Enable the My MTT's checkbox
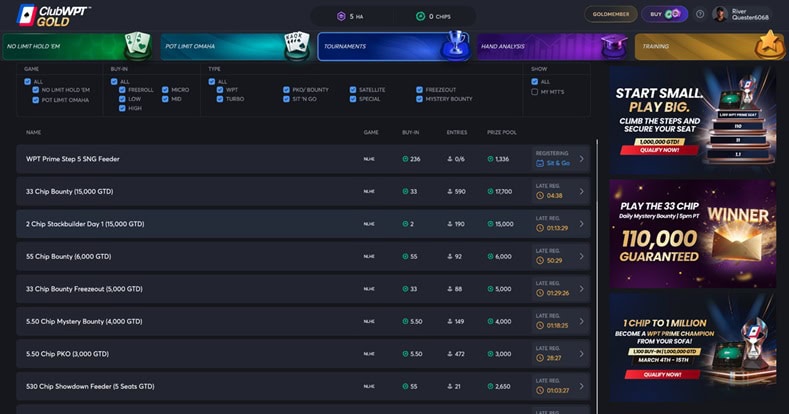This screenshot has width=789, height=414. 535,91
